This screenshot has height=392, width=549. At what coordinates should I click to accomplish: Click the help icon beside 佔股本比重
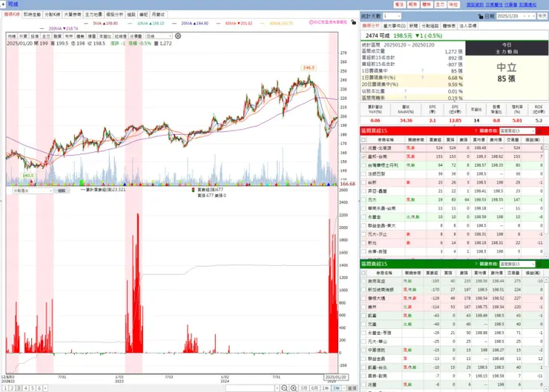(x=406, y=91)
